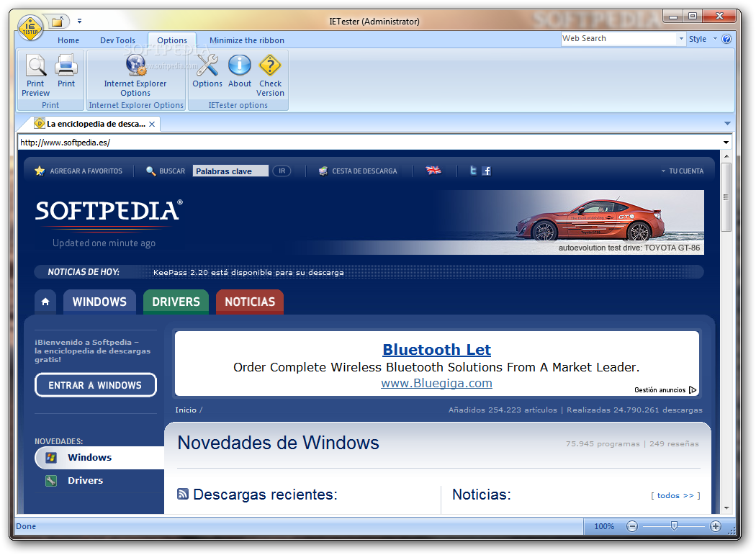756x555 pixels.
Task: Click the Agregar a Favoritos star icon
Action: point(40,171)
